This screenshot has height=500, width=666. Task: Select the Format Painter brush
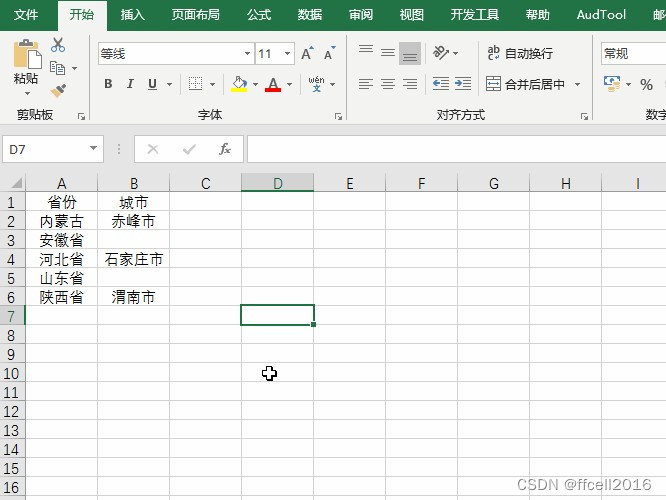point(58,90)
